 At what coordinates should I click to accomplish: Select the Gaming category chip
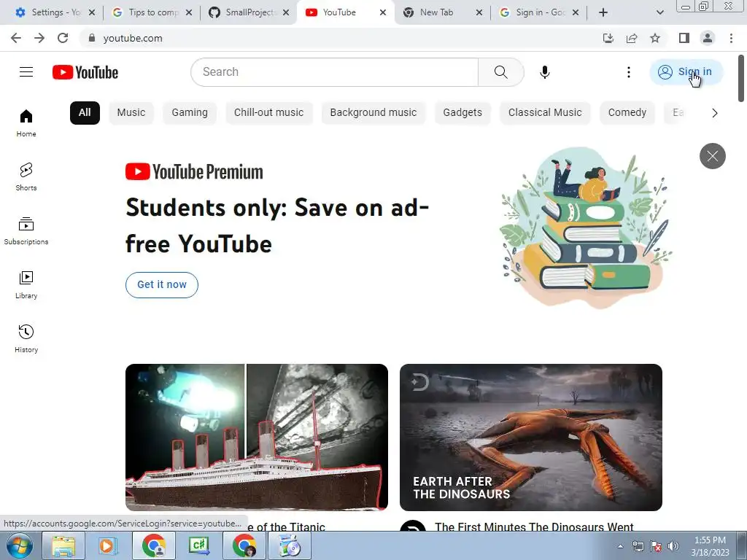point(190,113)
